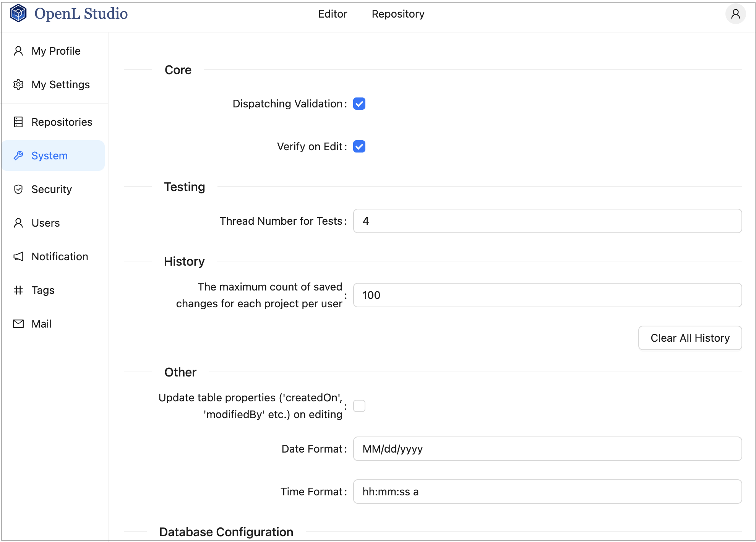Uncheck the Dispatching Validation checkbox

tap(359, 104)
